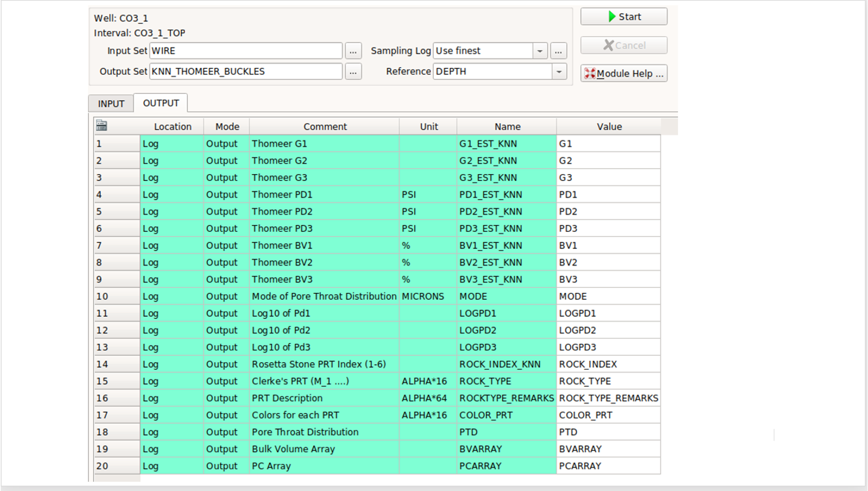Open Sampling Log ellipsis browse button
868x491 pixels.
point(558,51)
